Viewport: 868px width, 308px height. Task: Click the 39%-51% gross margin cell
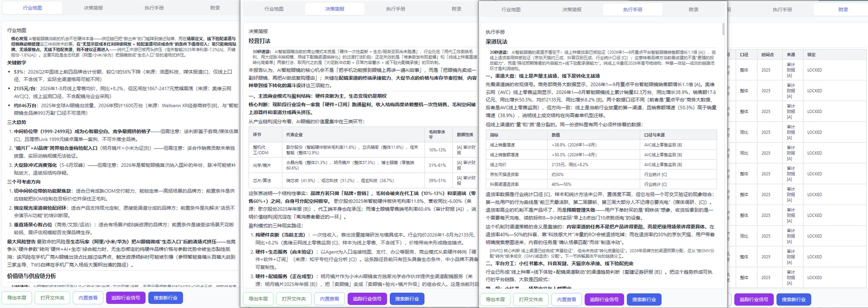pos(438,180)
